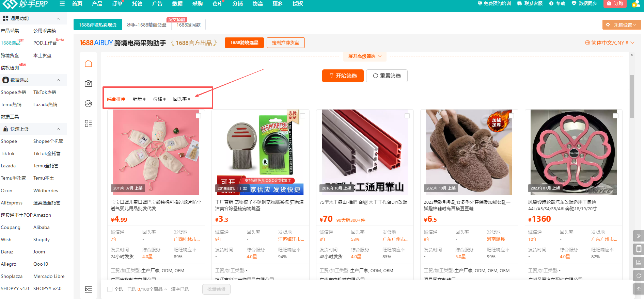
Task: Select the checkbox on the 75型木工靠山 product
Action: (x=407, y=116)
